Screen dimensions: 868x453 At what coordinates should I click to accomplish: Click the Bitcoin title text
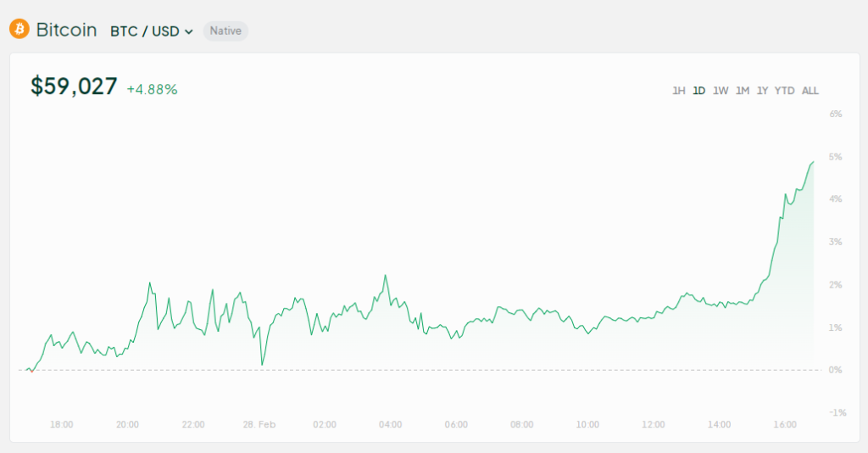tap(66, 30)
